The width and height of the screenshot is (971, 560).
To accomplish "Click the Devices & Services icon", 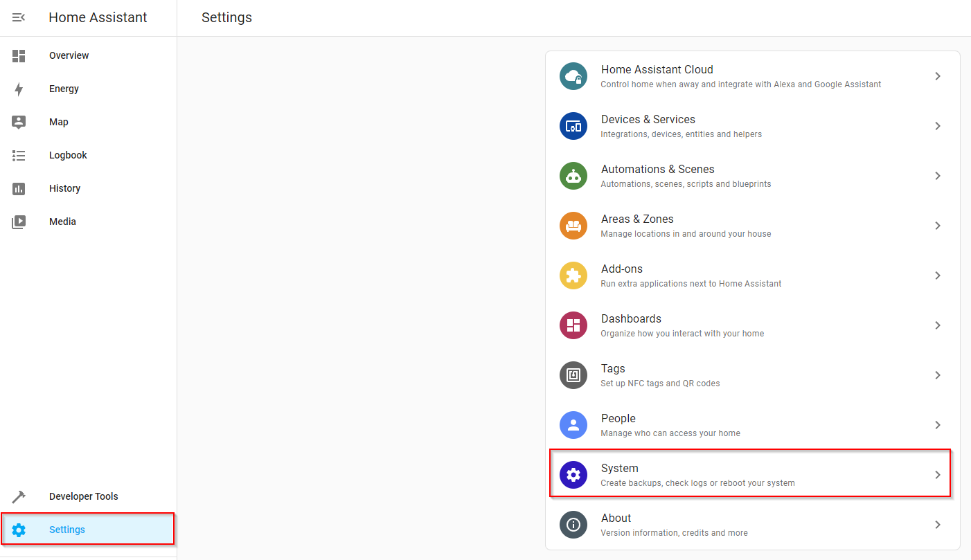I will click(x=573, y=126).
